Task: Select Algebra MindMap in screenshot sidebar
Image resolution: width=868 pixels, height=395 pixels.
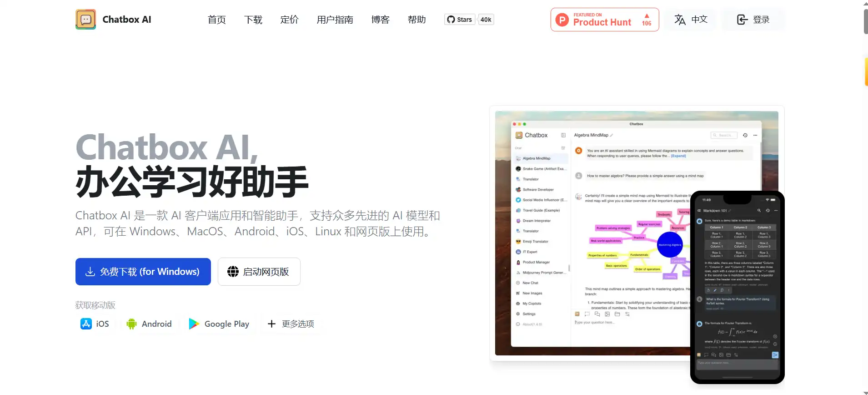Action: pos(541,158)
